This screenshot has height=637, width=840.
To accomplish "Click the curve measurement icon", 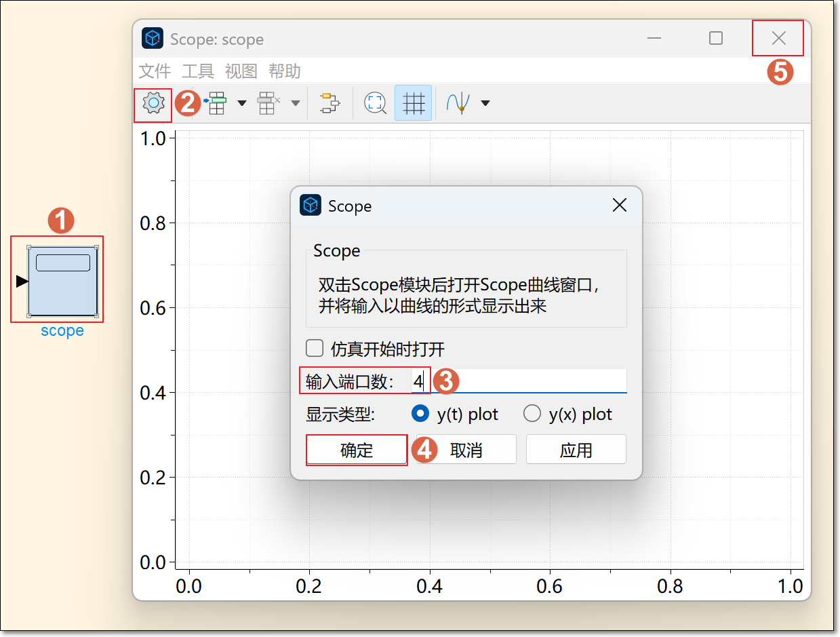I will coord(458,103).
